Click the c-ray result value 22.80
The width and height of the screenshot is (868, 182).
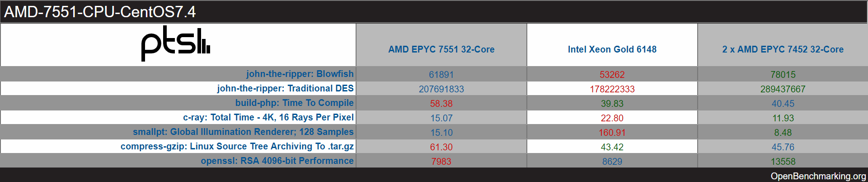tap(612, 118)
